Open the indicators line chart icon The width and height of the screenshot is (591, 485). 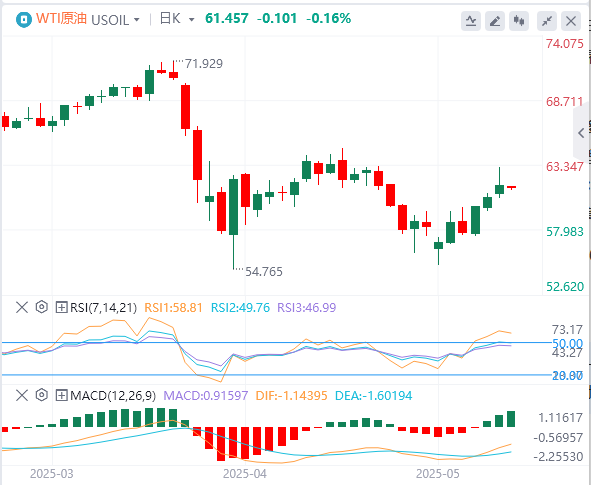click(471, 21)
